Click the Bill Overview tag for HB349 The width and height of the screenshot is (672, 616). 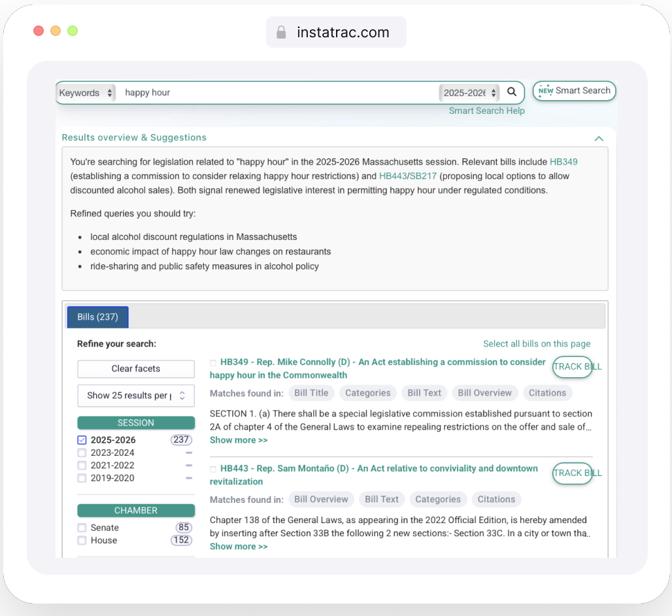[484, 392]
